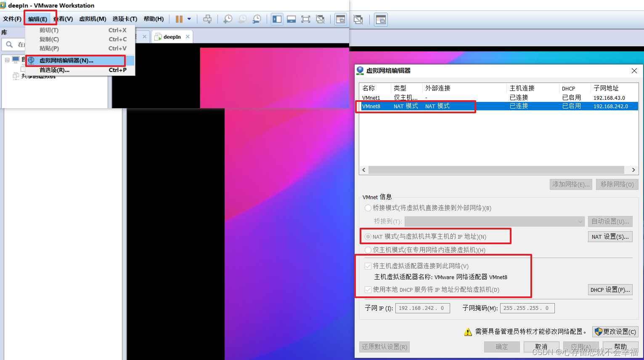Select 粘贴(P) in the Edit menu
Viewport: 644px width, 360px height.
pyautogui.click(x=80, y=48)
